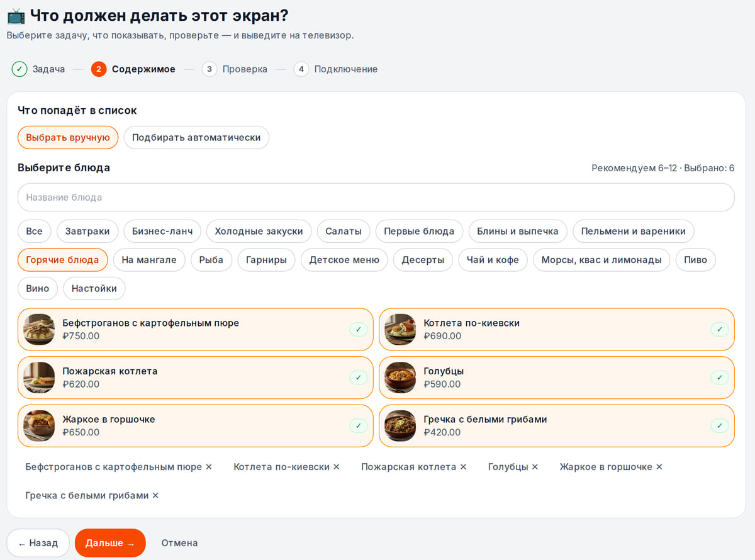Open step 2 Содержимое
This screenshot has width=755, height=560.
133,69
